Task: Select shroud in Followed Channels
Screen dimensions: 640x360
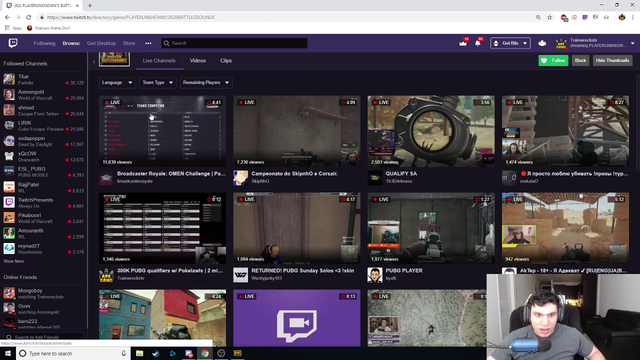Action: coord(44,110)
